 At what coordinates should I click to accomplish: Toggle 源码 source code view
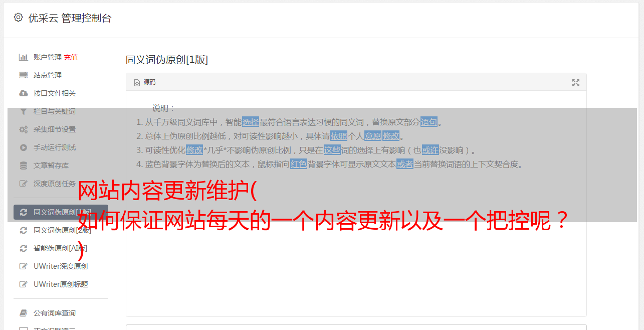[145, 82]
